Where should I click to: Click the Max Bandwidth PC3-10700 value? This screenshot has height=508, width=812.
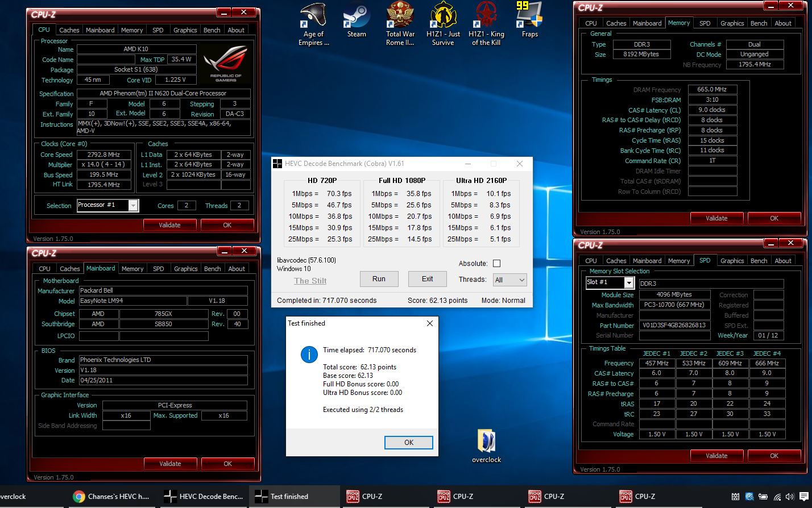(x=675, y=305)
